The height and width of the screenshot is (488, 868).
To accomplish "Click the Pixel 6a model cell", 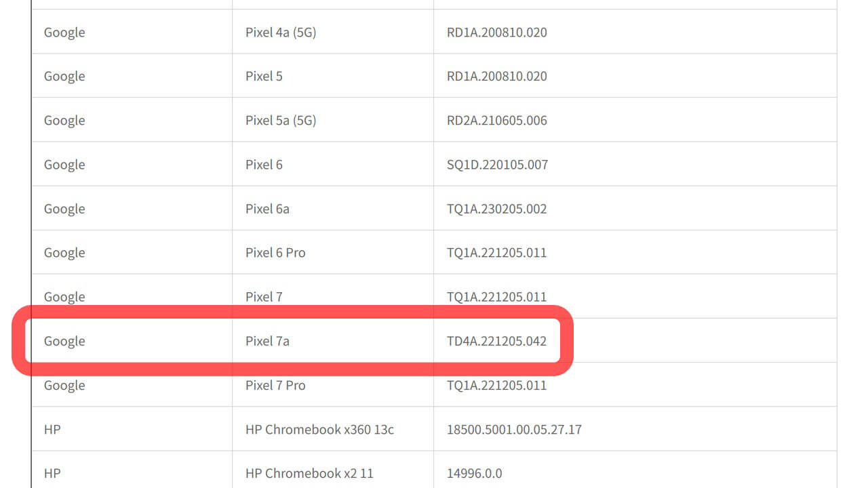I will pos(267,209).
